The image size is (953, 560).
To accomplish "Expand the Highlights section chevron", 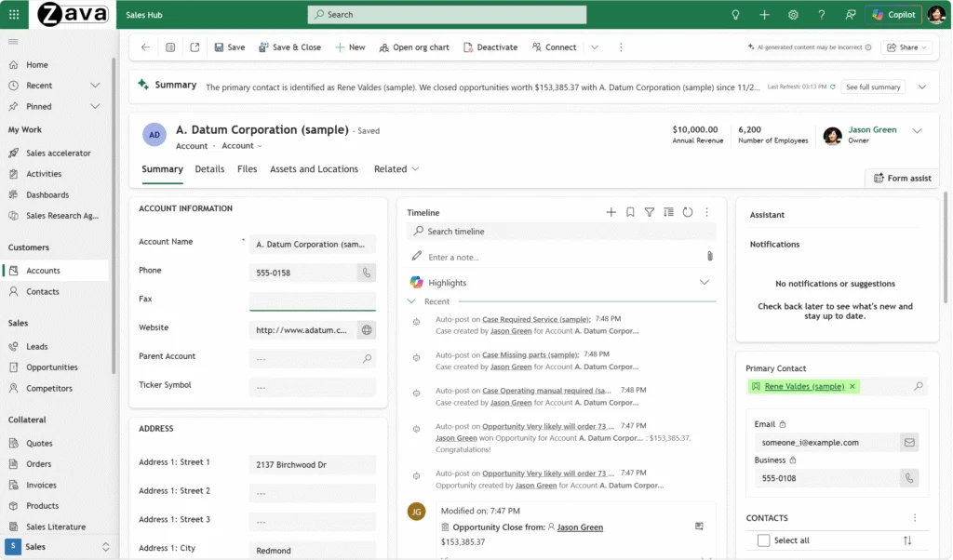I will pos(705,282).
